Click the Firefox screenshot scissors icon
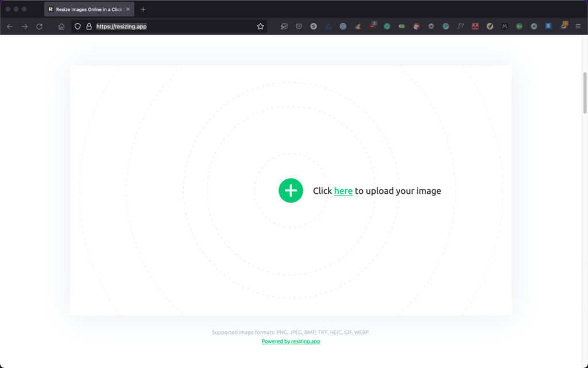Screen dimensions: 588x368 284,26
